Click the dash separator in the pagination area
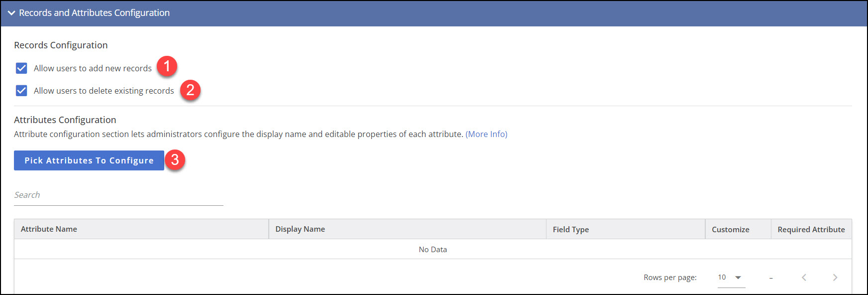The width and height of the screenshot is (868, 295). (770, 278)
